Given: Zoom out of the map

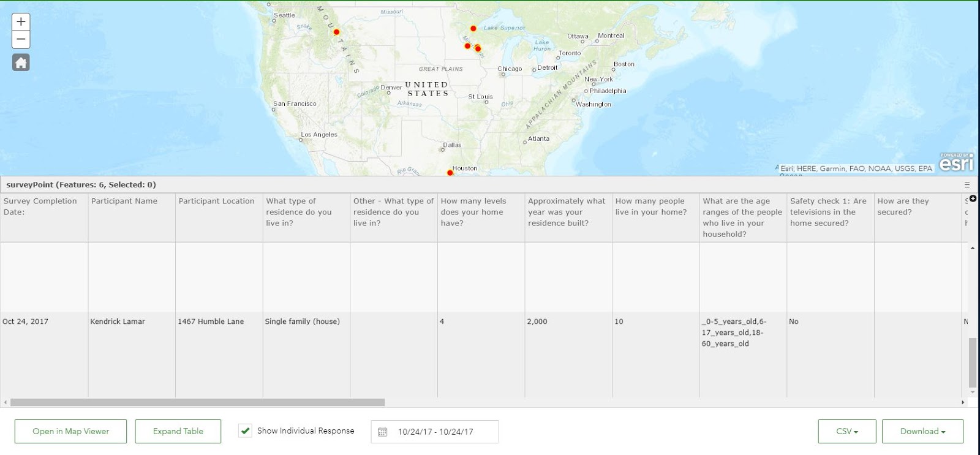Looking at the screenshot, I should [x=21, y=40].
